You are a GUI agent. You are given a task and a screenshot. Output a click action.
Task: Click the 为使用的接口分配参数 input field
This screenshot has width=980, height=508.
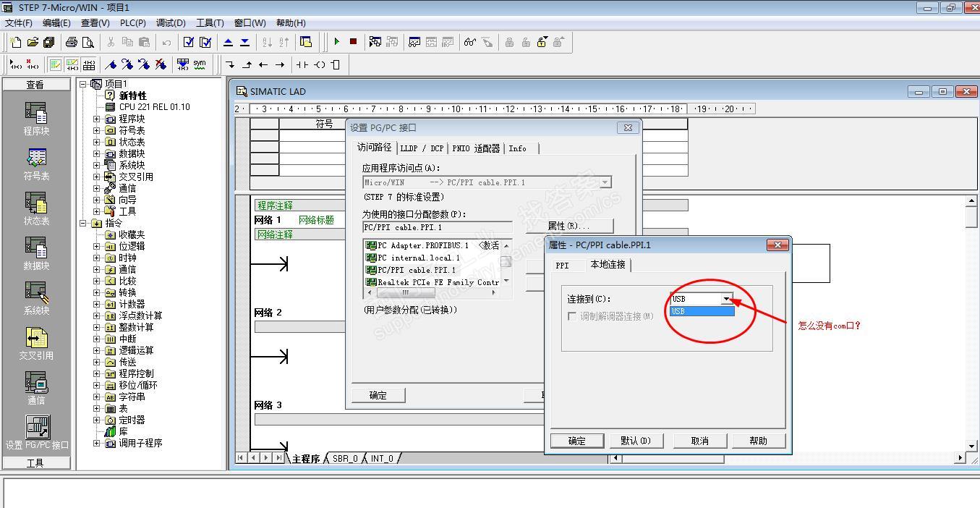438,227
